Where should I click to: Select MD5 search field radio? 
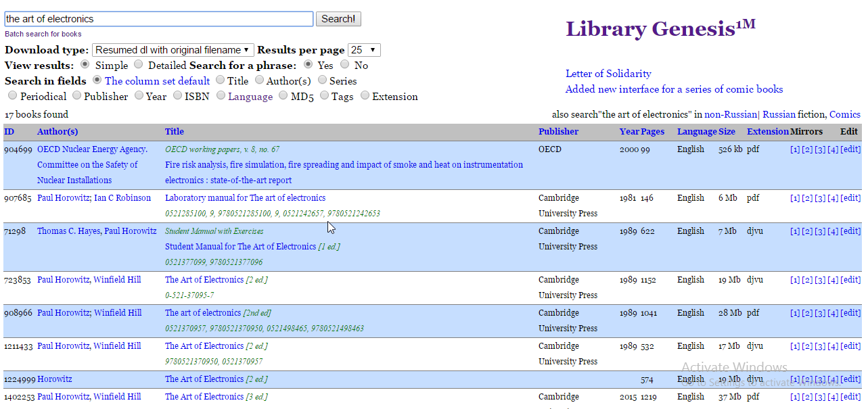click(283, 96)
